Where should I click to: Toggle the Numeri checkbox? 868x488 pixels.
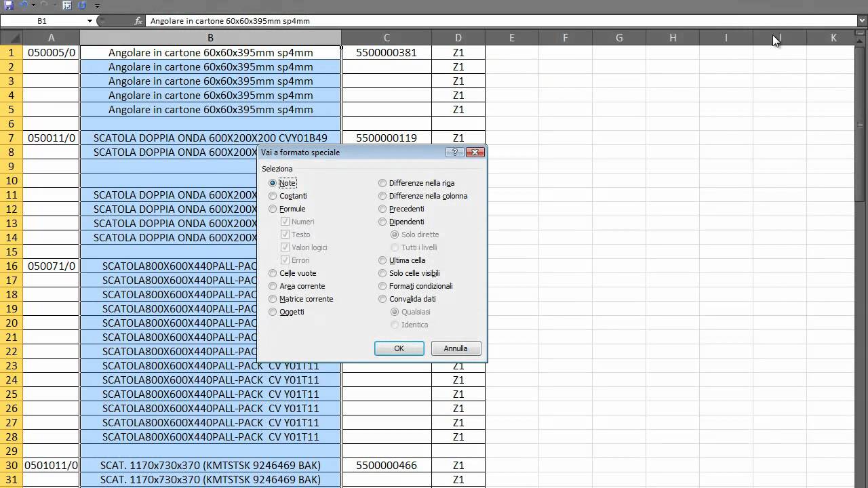point(285,222)
